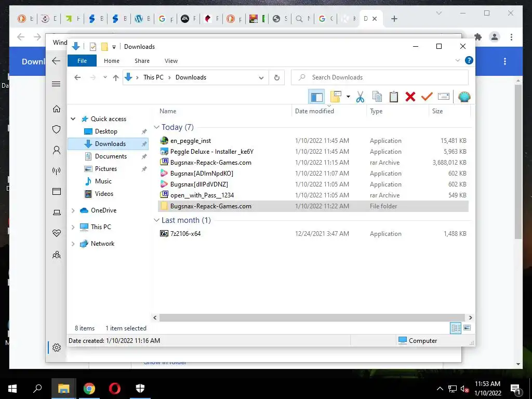532x399 pixels.
Task: Click the Search Downloads field
Action: click(x=380, y=77)
